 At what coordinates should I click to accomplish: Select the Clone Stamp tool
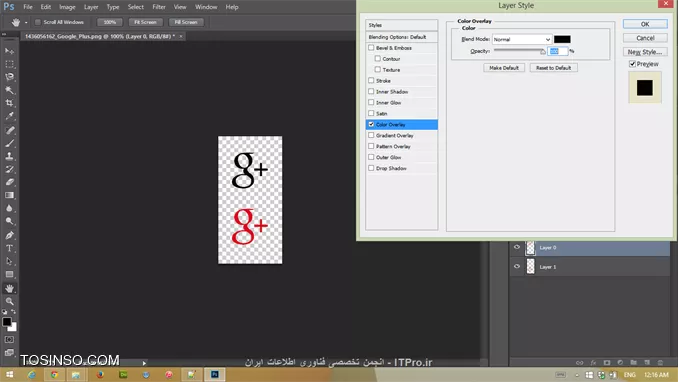pos(9,156)
